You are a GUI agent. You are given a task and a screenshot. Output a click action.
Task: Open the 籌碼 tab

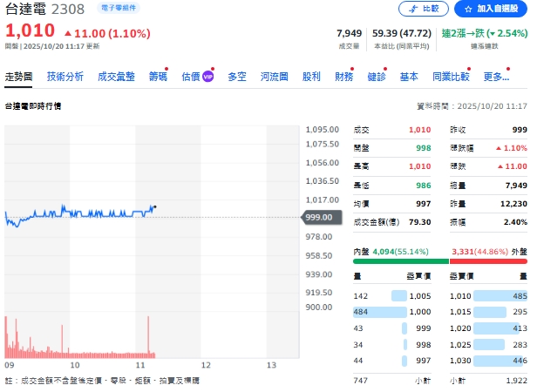pos(158,77)
